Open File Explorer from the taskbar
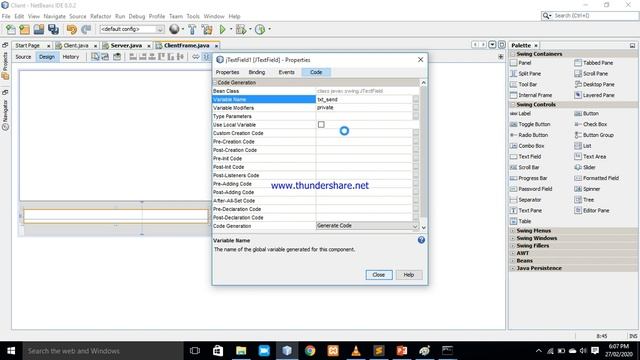Image resolution: width=640 pixels, height=360 pixels. click(x=241, y=351)
